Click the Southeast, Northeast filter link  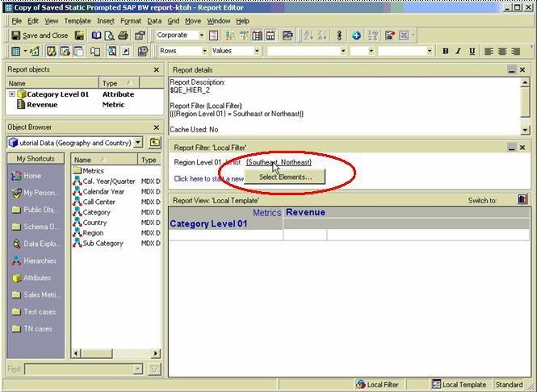(x=279, y=162)
